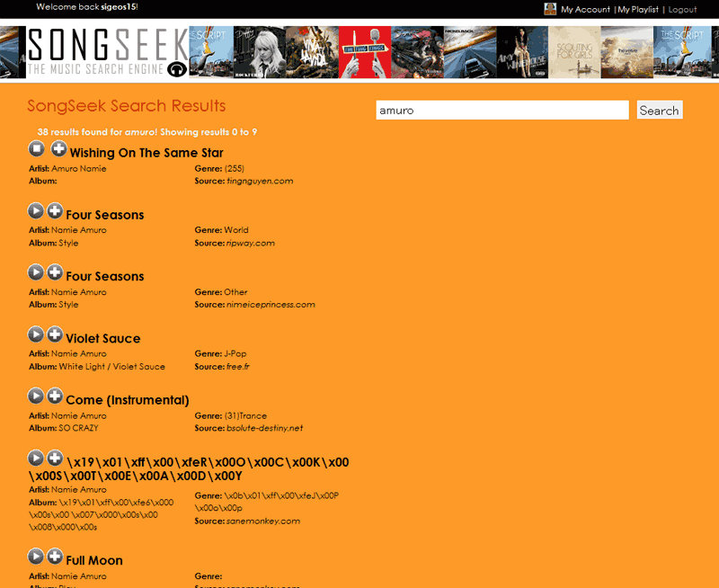Focus the search field containing amuro
The width and height of the screenshot is (719, 588).
[502, 110]
